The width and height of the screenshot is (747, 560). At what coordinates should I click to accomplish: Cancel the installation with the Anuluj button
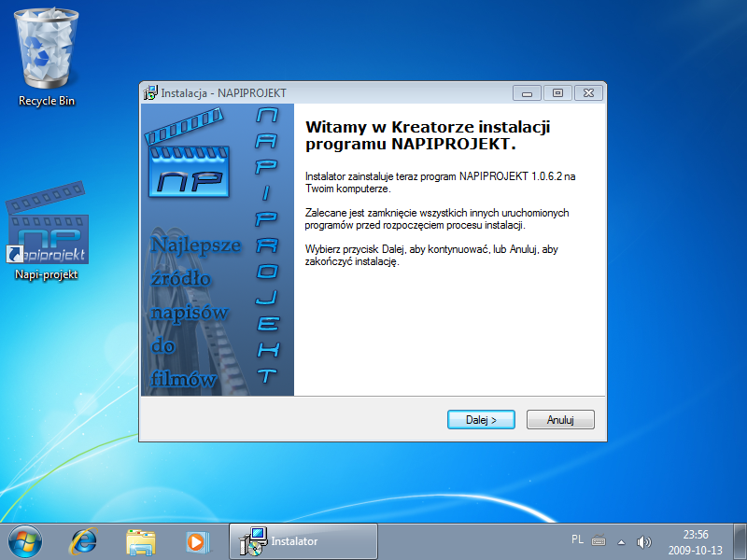tap(560, 419)
